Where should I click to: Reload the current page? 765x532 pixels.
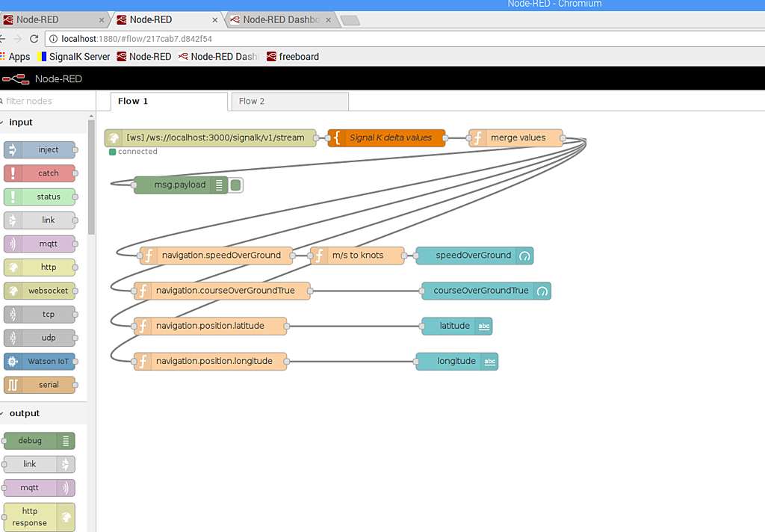[x=34, y=39]
